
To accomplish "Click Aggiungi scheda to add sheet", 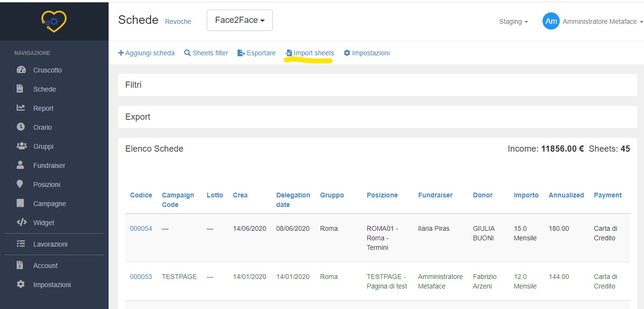I will (x=146, y=53).
